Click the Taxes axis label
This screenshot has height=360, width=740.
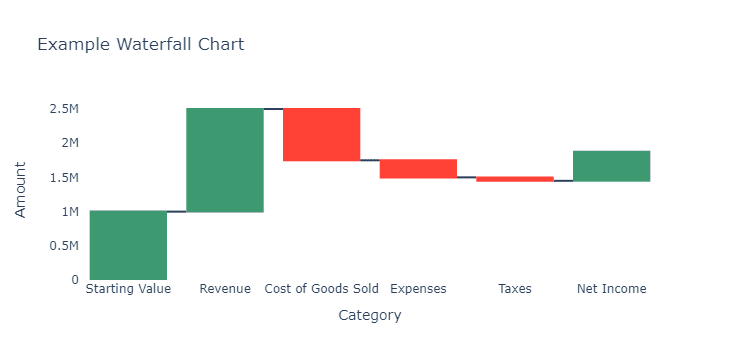(x=515, y=289)
